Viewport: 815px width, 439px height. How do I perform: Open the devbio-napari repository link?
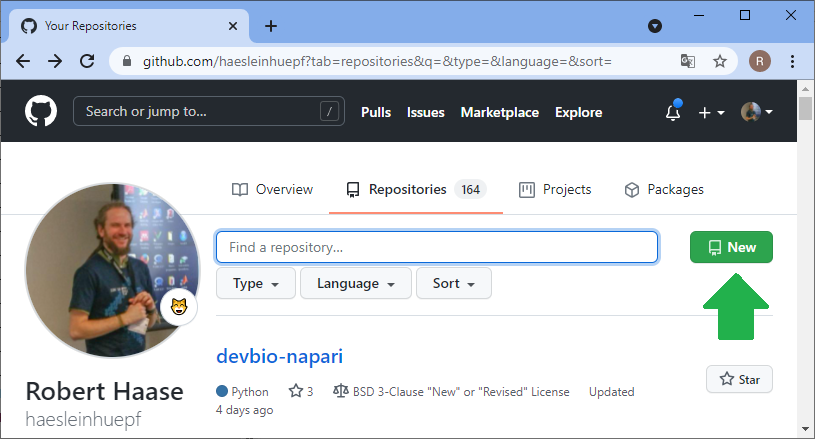click(x=279, y=356)
